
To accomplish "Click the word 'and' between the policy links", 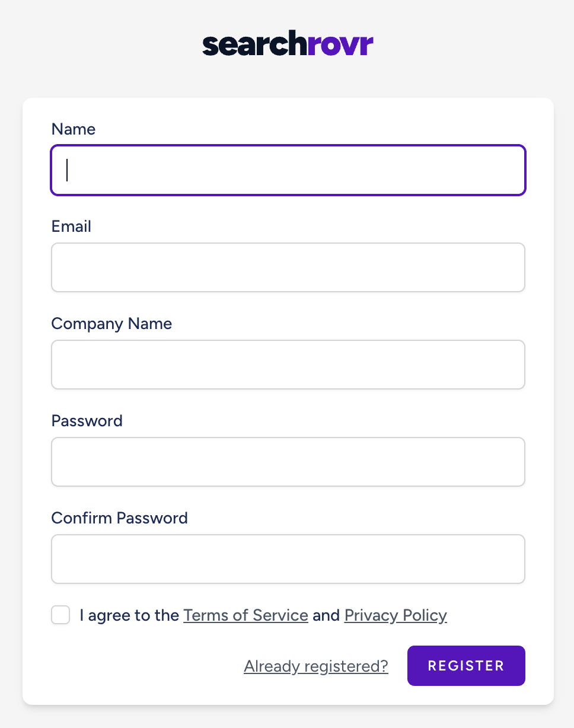I will pos(326,615).
